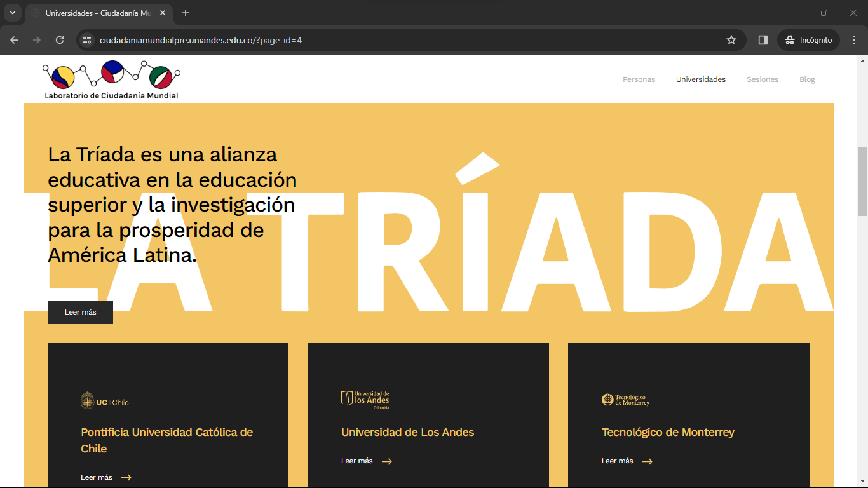Open the Sesiones menu item

(x=763, y=79)
